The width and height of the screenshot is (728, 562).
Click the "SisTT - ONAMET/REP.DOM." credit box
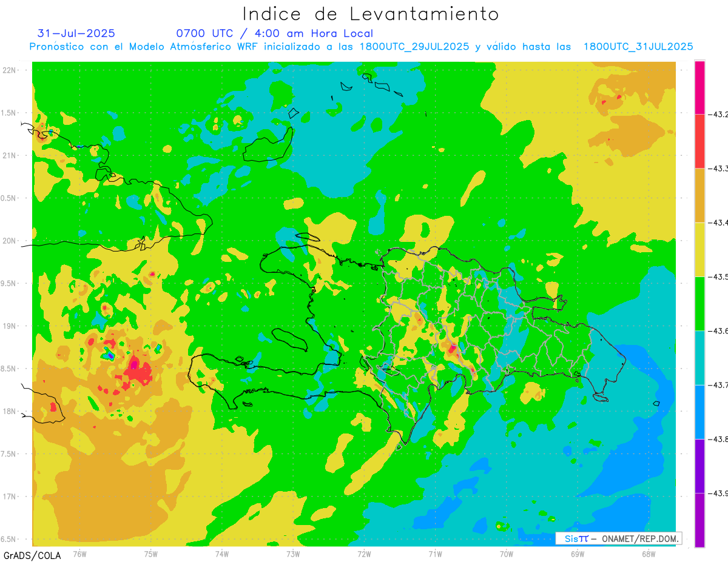(618, 538)
